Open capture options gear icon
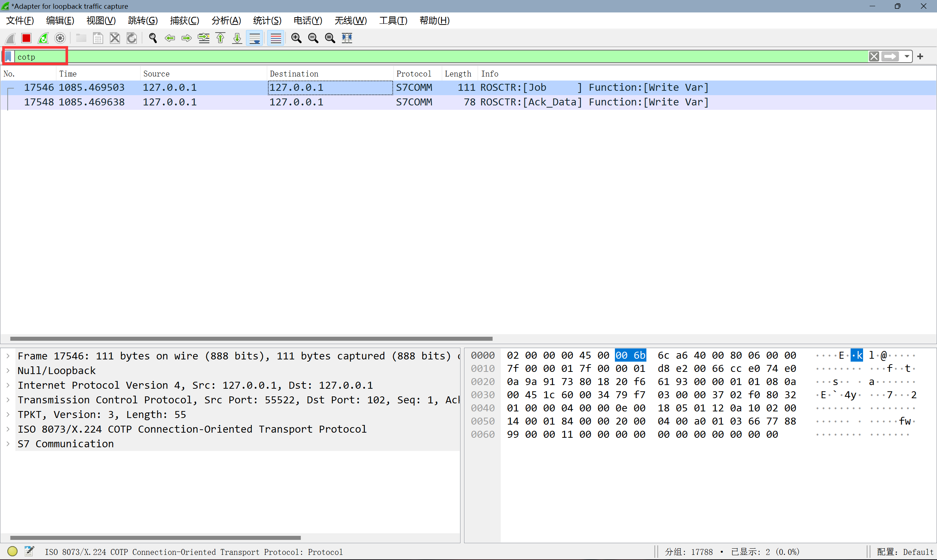Image resolution: width=937 pixels, height=560 pixels. point(60,38)
